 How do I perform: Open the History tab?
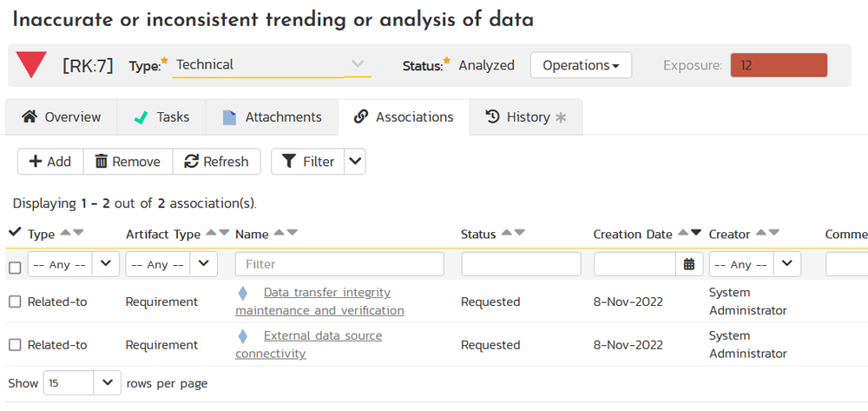pos(526,117)
